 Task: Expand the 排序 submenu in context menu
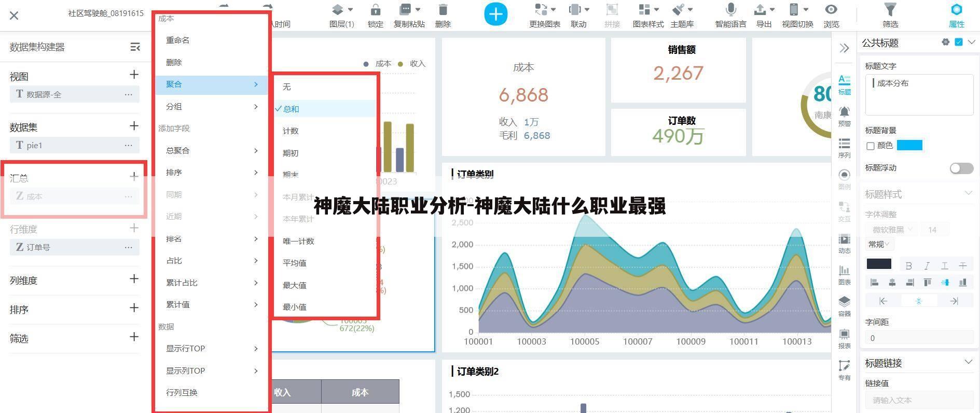[x=211, y=173]
